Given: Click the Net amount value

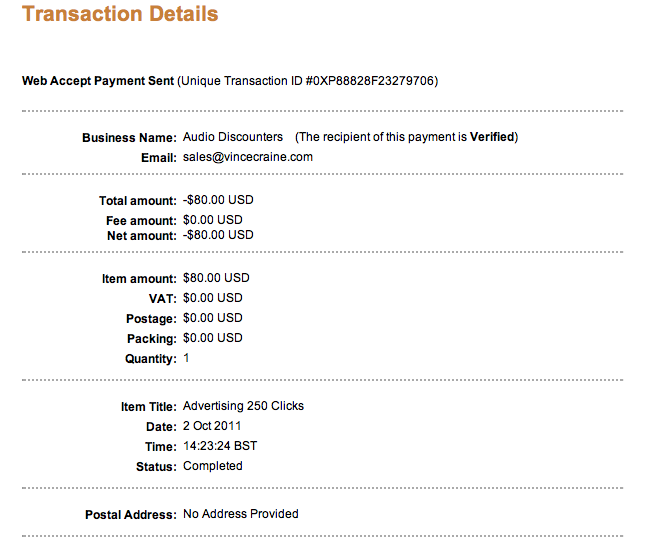Looking at the screenshot, I should pos(218,235).
